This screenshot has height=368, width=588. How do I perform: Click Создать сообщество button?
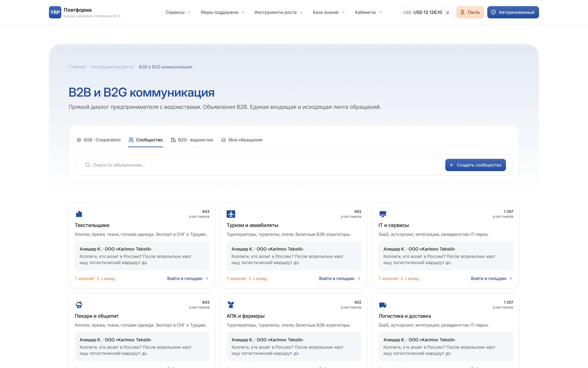(476, 165)
